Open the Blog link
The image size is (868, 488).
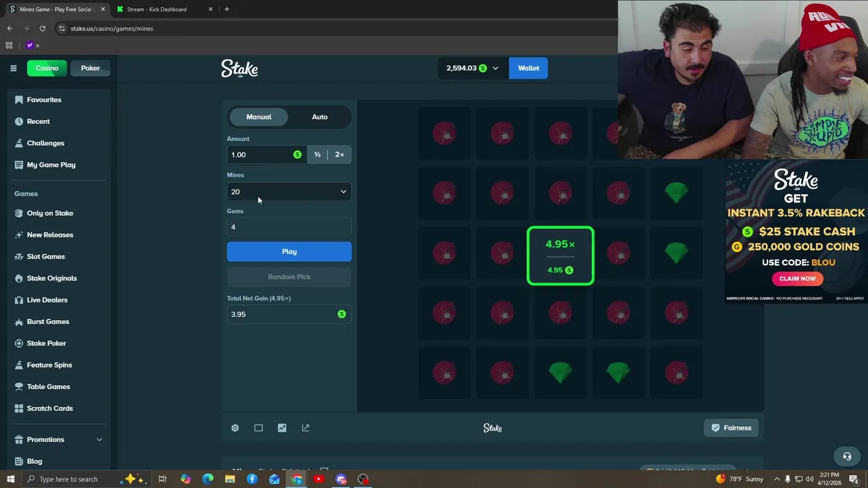click(x=34, y=461)
